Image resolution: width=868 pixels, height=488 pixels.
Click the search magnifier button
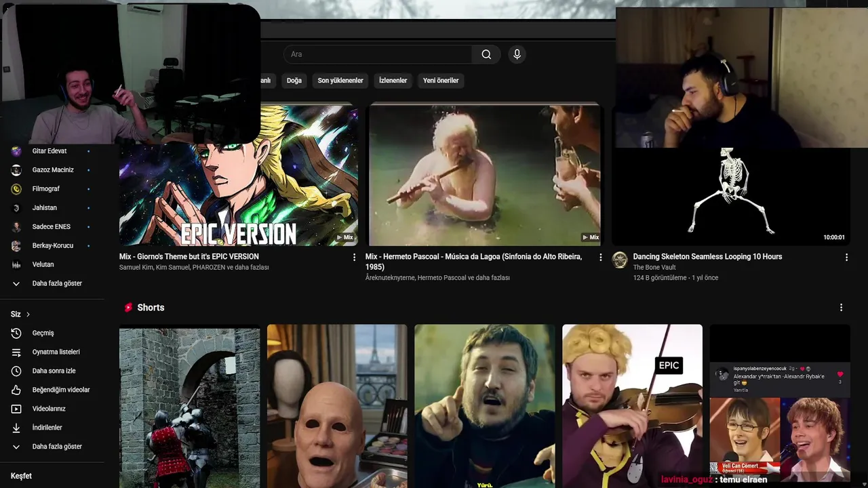[486, 54]
